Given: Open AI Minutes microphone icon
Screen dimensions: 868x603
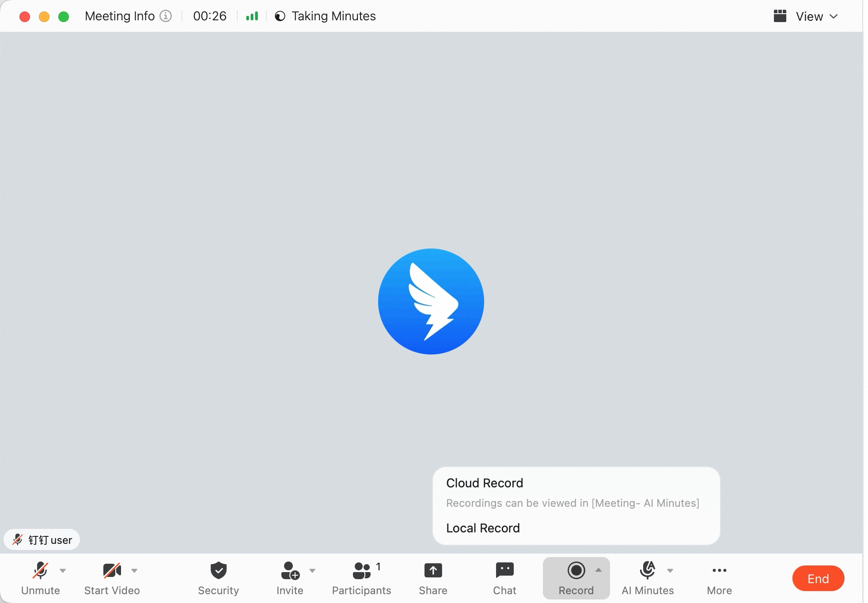Looking at the screenshot, I should (648, 570).
